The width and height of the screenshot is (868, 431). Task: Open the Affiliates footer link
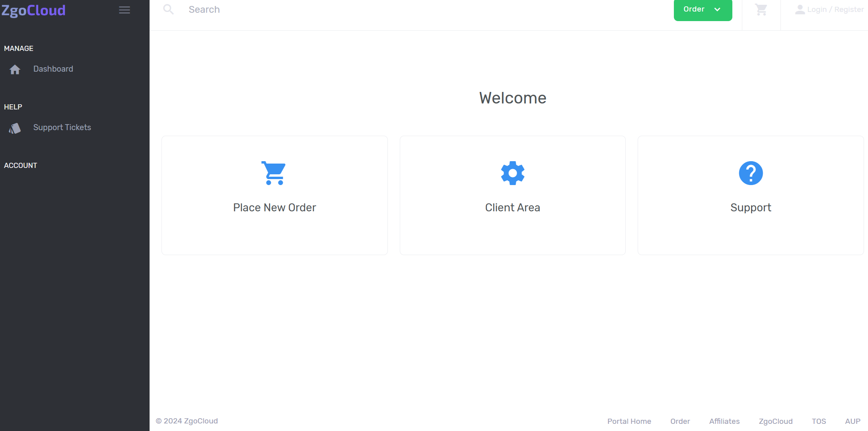724,421
